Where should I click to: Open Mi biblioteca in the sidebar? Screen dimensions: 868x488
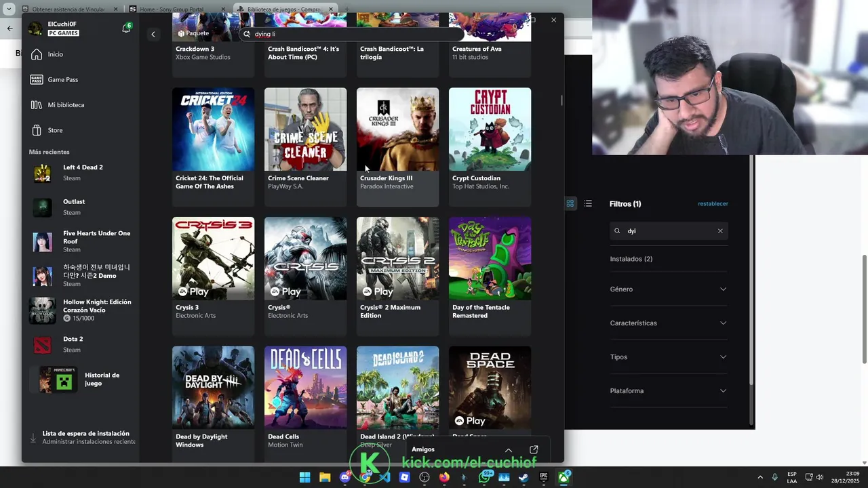[80, 105]
